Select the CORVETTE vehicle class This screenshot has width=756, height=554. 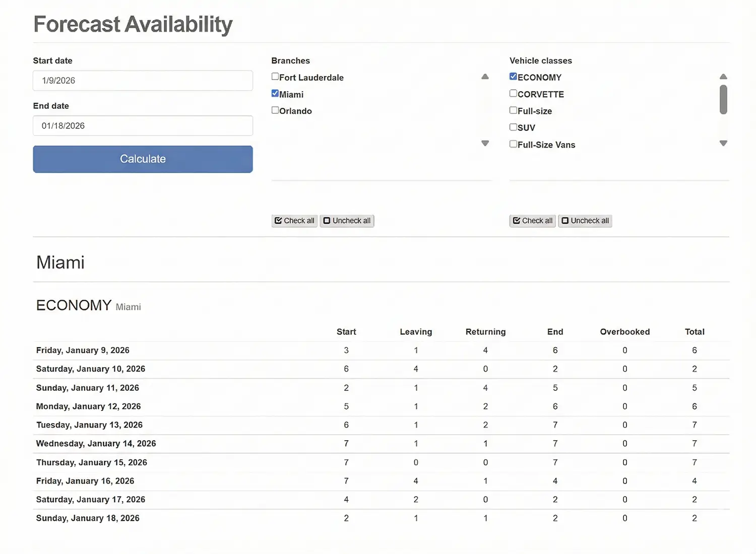(x=513, y=93)
